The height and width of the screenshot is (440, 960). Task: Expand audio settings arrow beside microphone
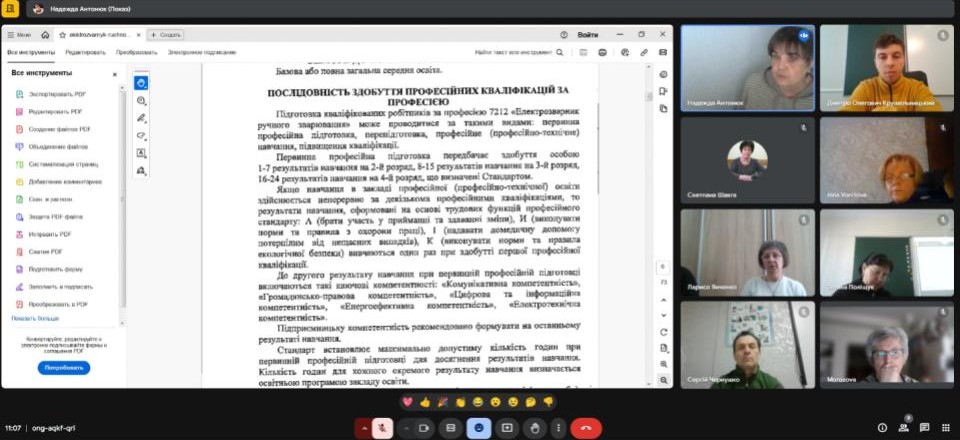(362, 427)
